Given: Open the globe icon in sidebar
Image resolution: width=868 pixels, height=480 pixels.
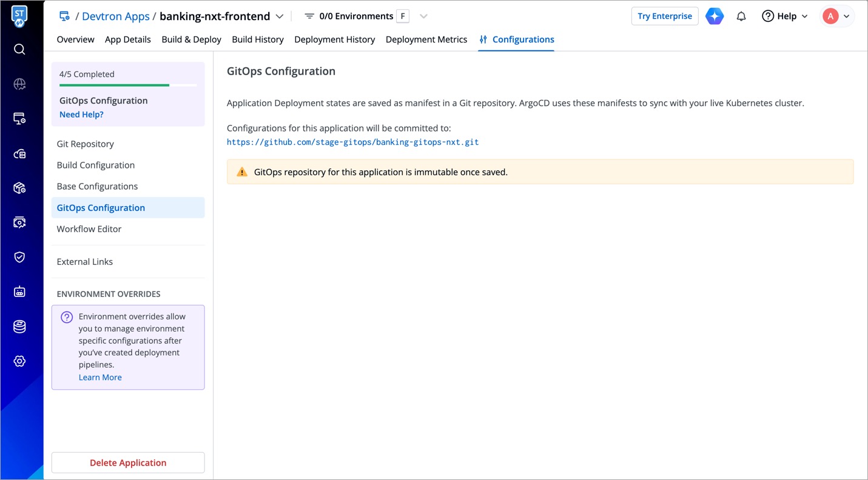Looking at the screenshot, I should (x=19, y=84).
